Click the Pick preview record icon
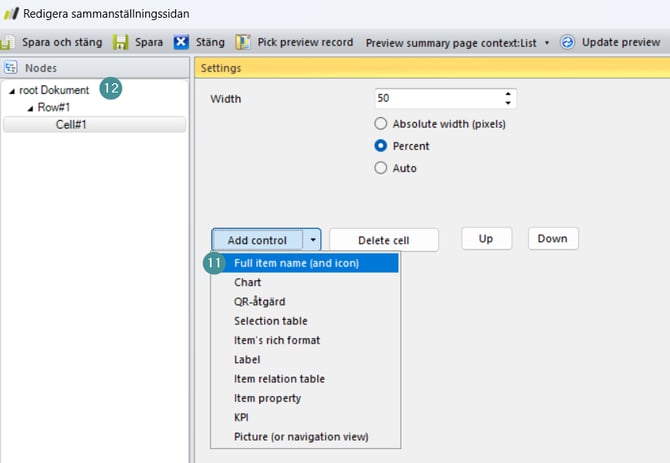Viewport: 670px width, 463px height. [243, 43]
